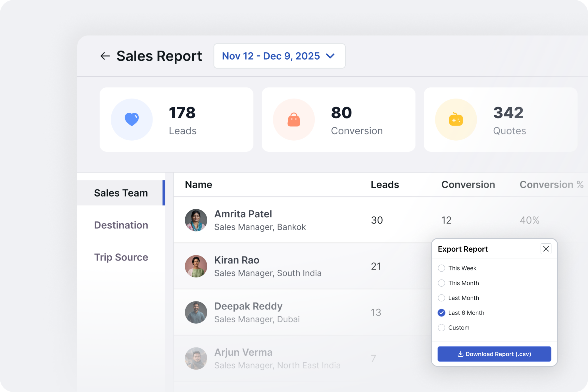
Task: Open Amrita Patel's profile photo
Action: [x=196, y=220]
